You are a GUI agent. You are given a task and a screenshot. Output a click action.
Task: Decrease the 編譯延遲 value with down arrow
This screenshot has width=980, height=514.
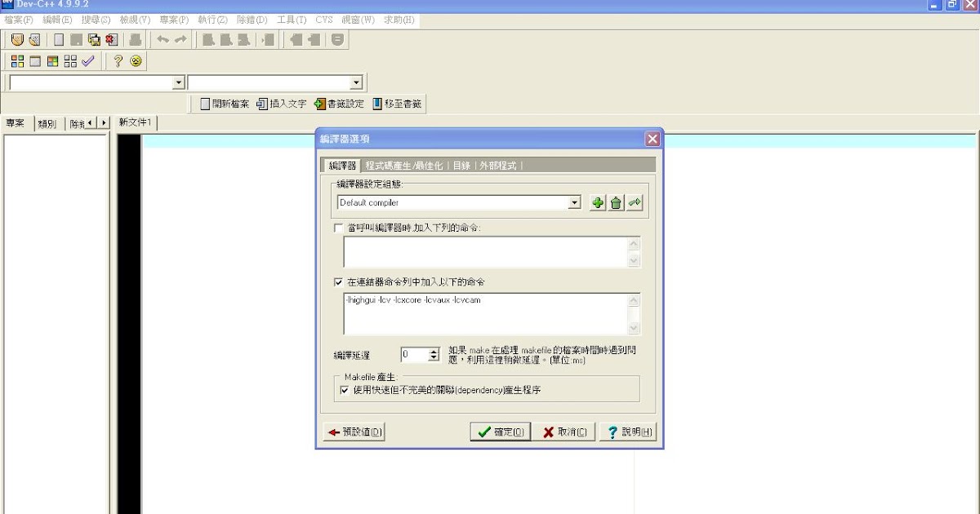[434, 358]
